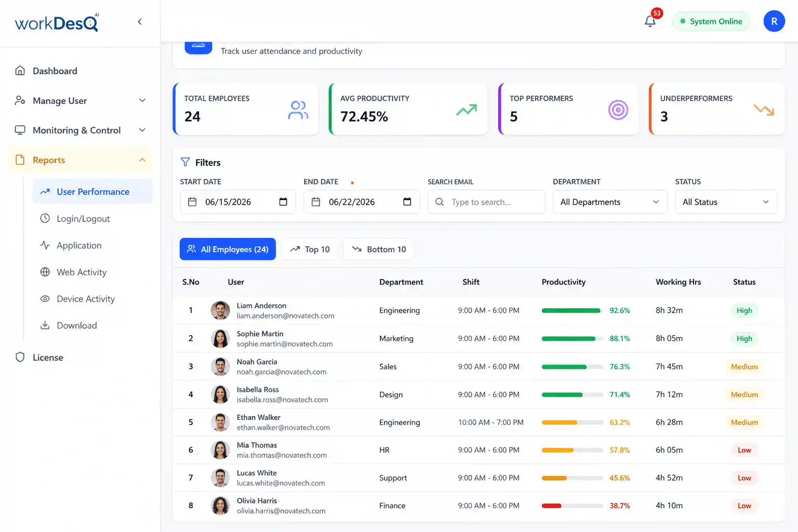
Task: Expand the Manage User menu chevron
Action: (142, 100)
